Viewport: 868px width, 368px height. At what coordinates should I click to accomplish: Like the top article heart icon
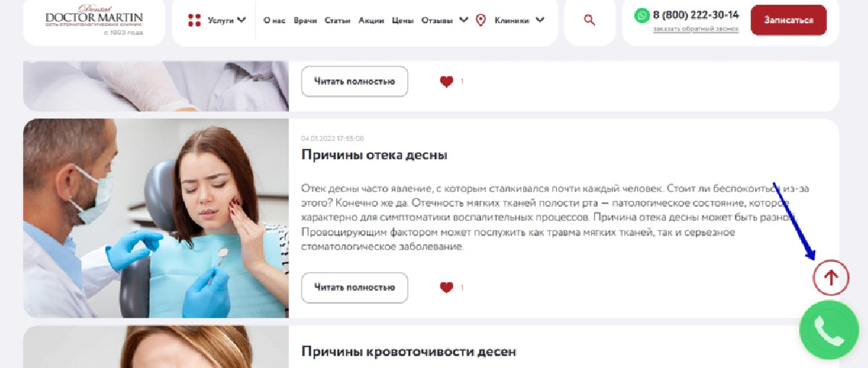click(446, 82)
